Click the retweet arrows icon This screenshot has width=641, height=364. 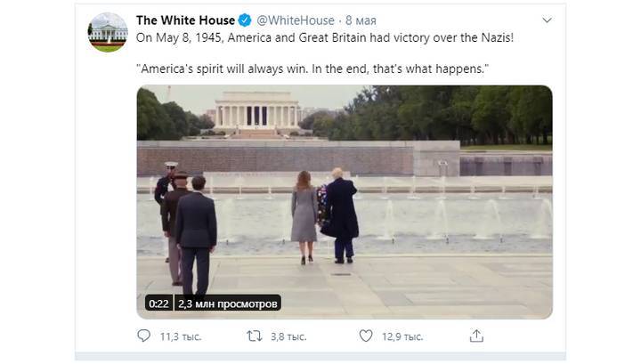255,336
